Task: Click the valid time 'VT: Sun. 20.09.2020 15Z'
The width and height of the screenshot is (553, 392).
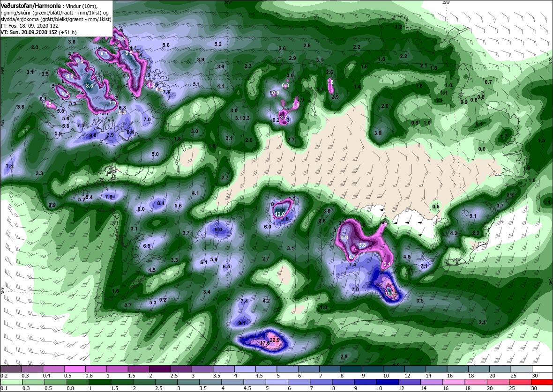Action: 29,32
